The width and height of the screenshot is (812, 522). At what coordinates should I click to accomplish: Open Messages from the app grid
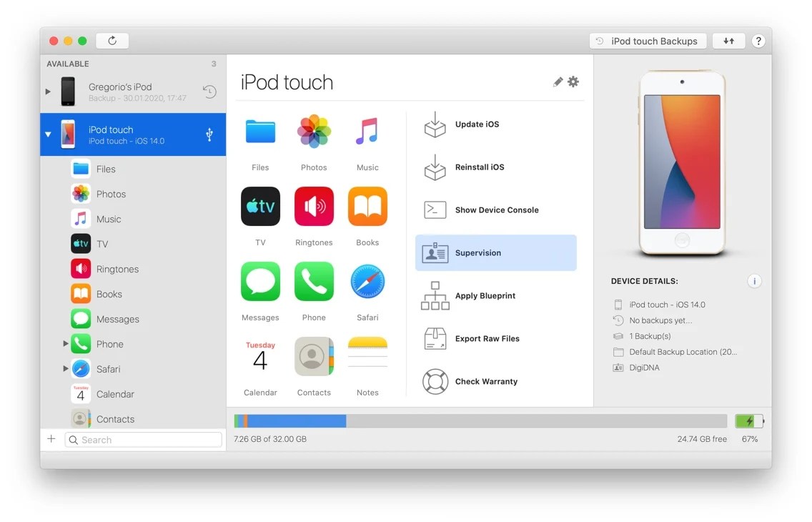260,281
